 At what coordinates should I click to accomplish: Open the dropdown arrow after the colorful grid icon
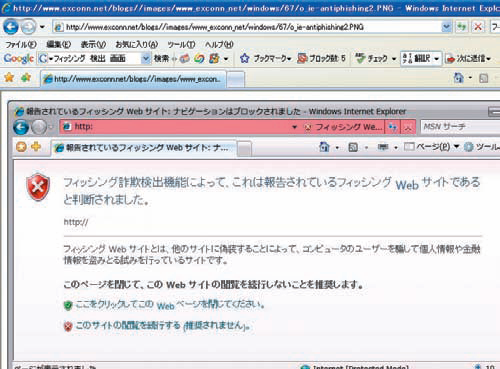coord(226,59)
